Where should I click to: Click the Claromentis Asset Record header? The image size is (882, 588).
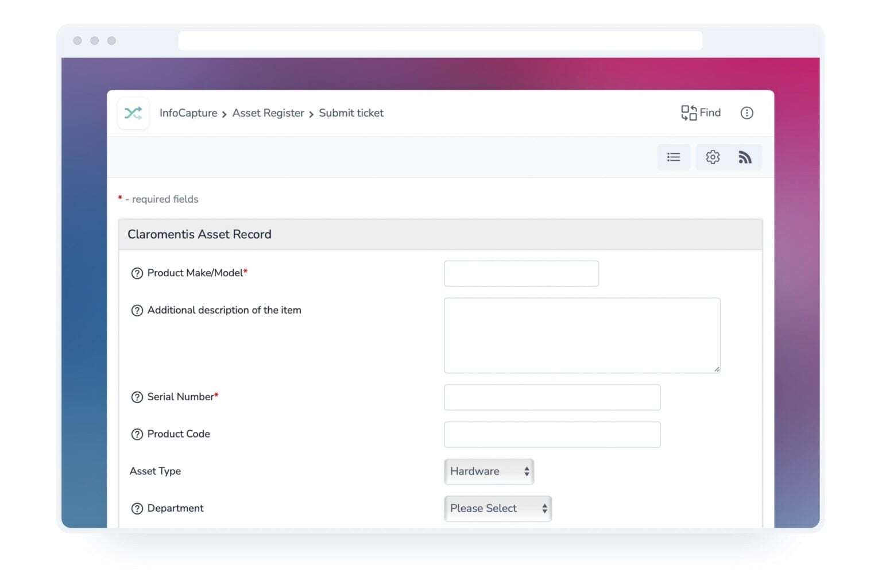click(x=199, y=234)
